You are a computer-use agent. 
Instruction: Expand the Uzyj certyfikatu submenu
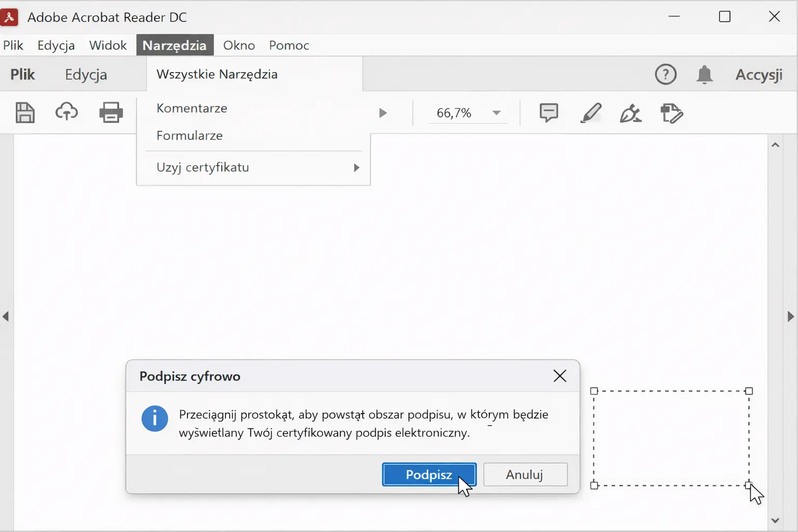(356, 167)
